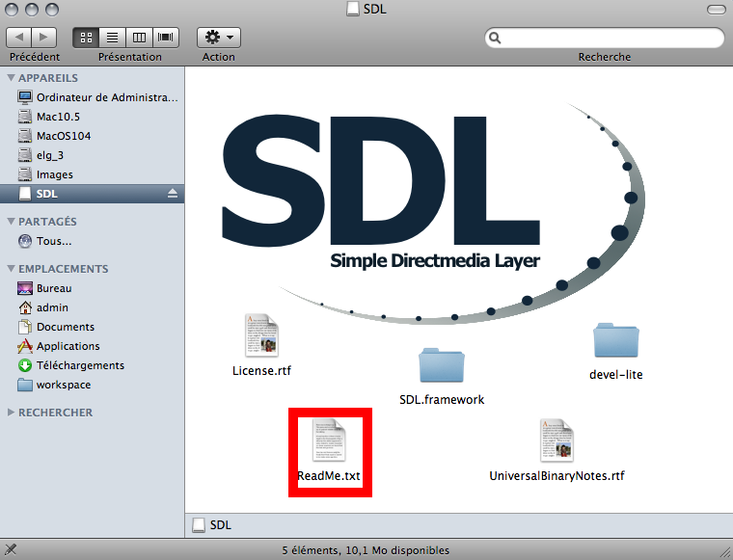Open workspace folder icon in sidebar
Image resolution: width=733 pixels, height=560 pixels.
[25, 385]
